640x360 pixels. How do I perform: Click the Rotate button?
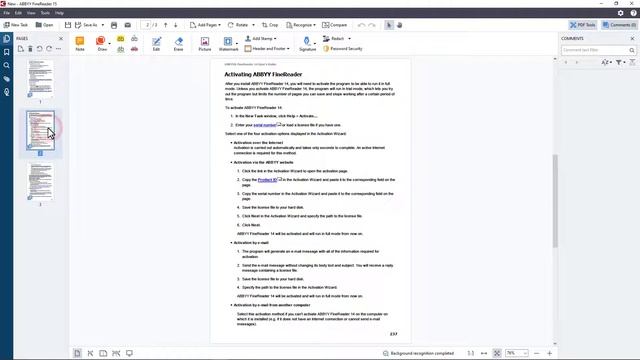click(x=238, y=25)
